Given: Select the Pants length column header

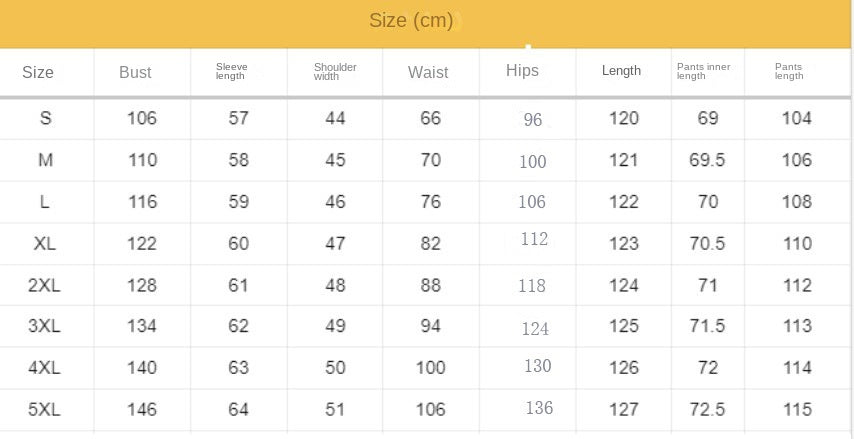Looking at the screenshot, I should [789, 71].
